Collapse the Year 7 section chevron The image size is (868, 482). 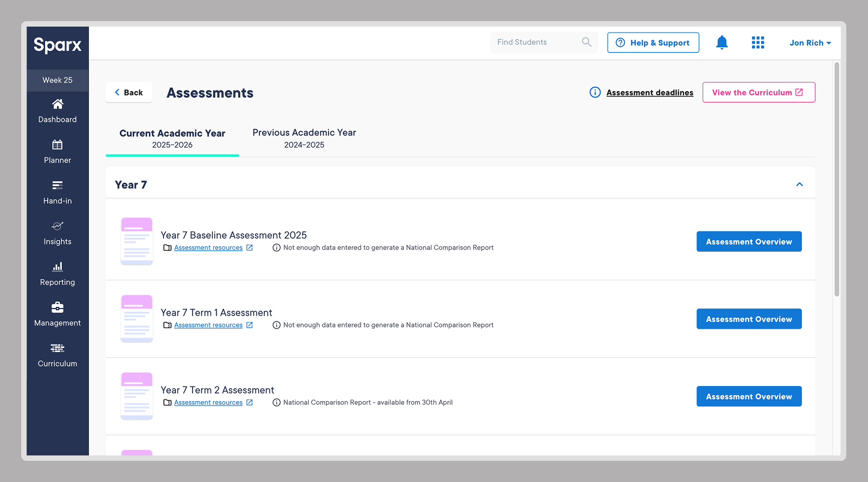pyautogui.click(x=799, y=184)
